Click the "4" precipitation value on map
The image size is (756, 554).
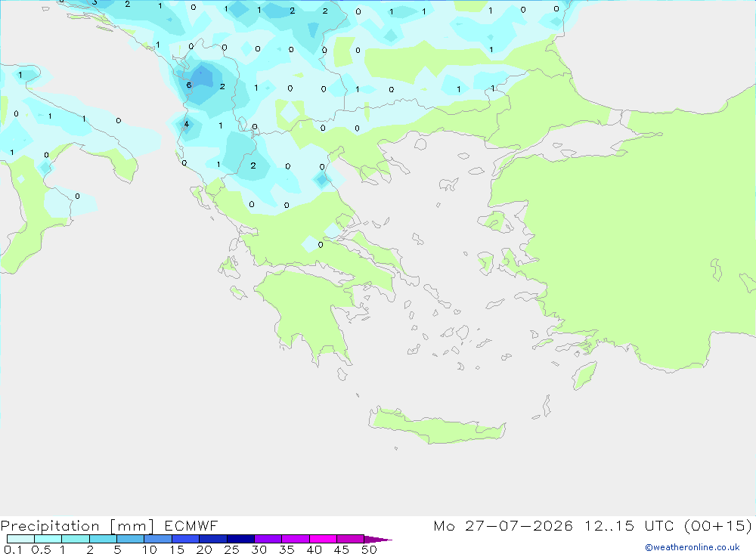click(187, 125)
